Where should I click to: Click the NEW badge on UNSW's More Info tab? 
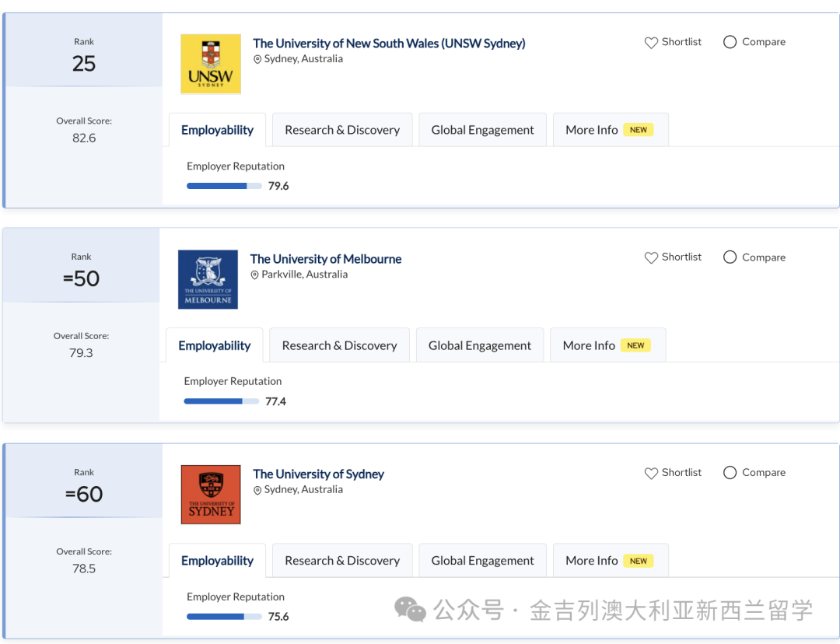pos(639,130)
